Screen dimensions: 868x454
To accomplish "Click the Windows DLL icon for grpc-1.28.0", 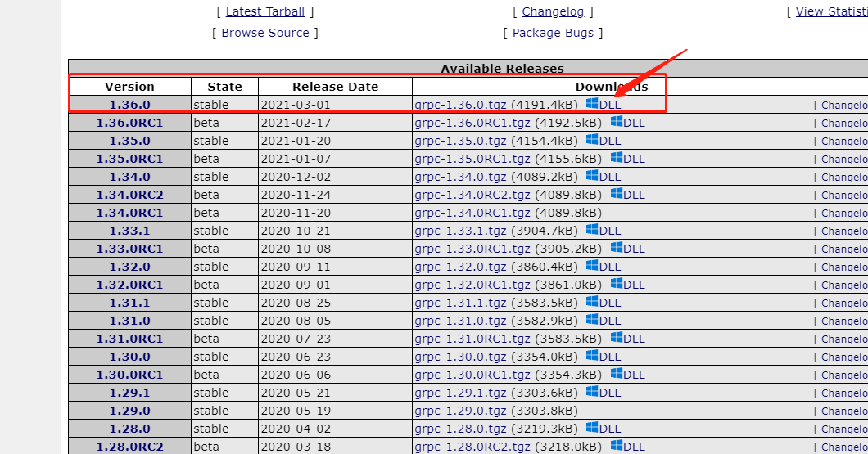I will (x=592, y=427).
